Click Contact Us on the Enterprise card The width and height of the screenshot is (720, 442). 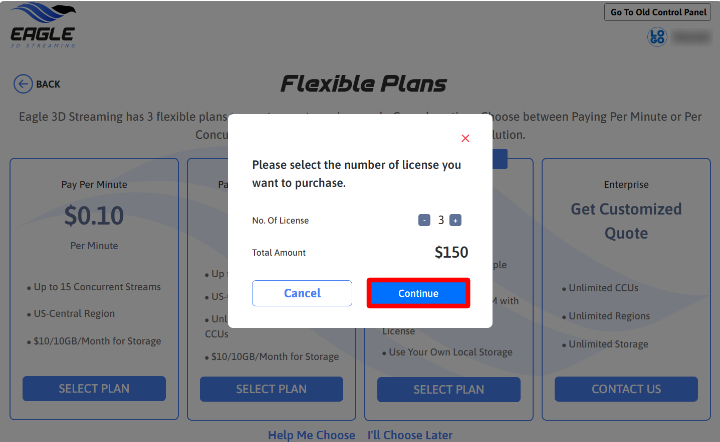[626, 389]
